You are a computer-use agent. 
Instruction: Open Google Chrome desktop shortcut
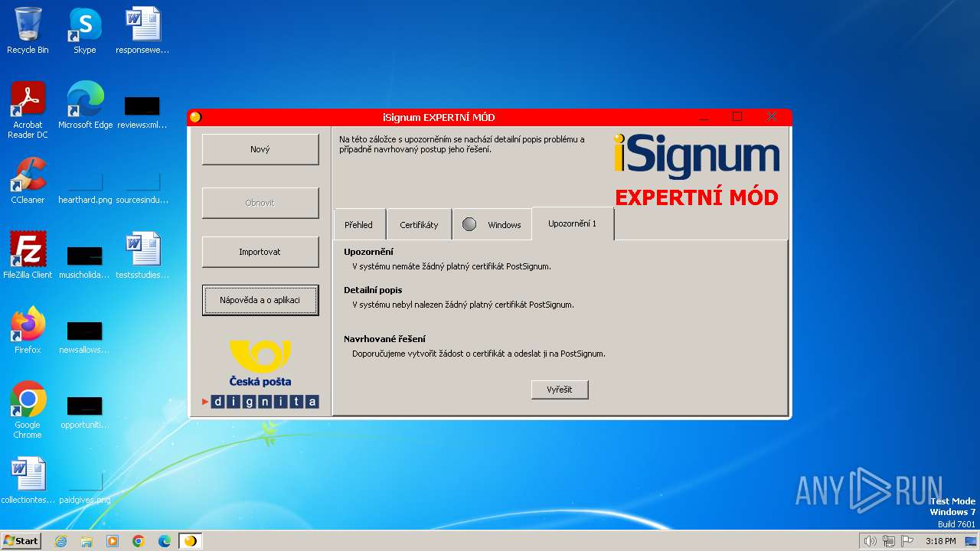coord(28,410)
